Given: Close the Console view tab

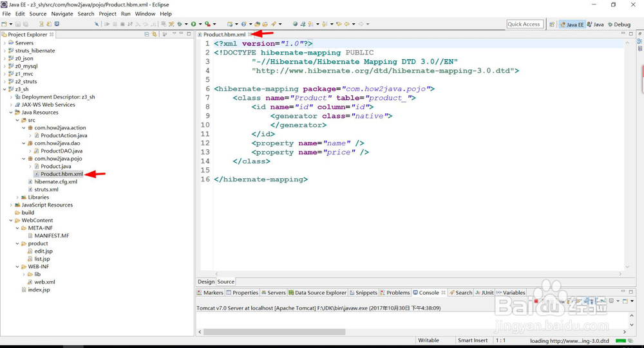Looking at the screenshot, I should tap(443, 293).
